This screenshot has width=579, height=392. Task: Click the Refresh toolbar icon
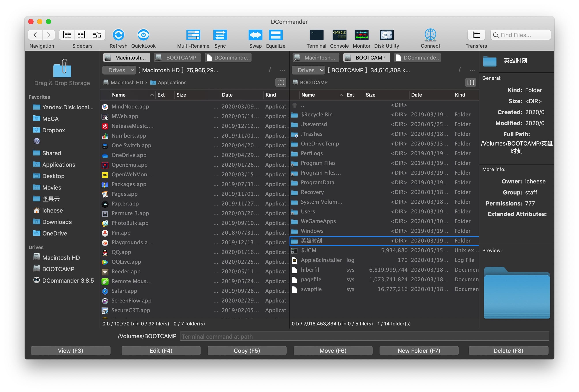coord(118,35)
